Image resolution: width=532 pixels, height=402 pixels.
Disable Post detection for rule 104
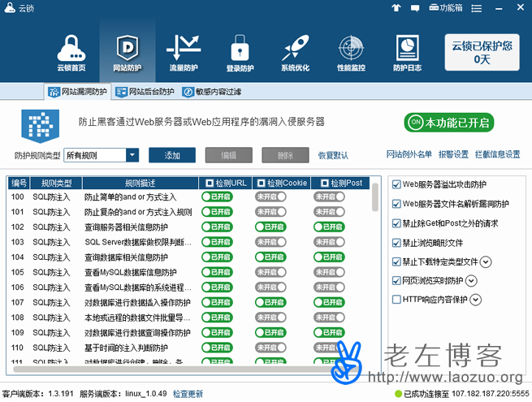click(329, 257)
